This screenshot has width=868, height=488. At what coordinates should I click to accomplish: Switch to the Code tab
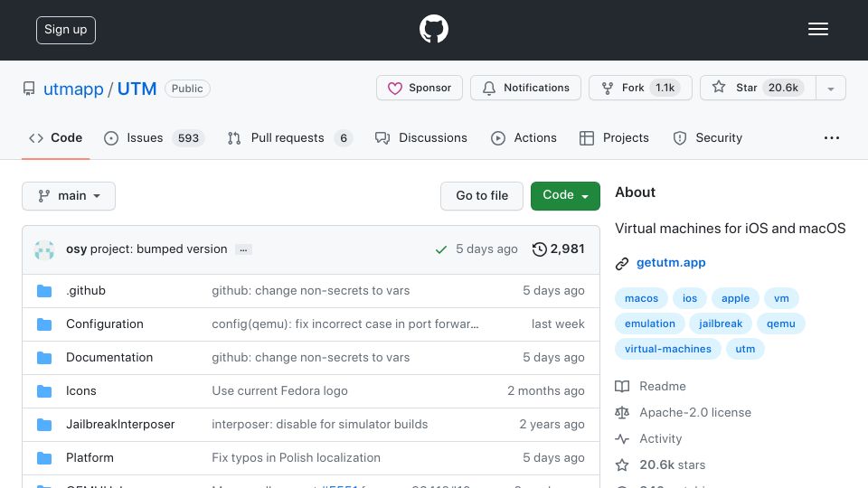click(x=55, y=137)
